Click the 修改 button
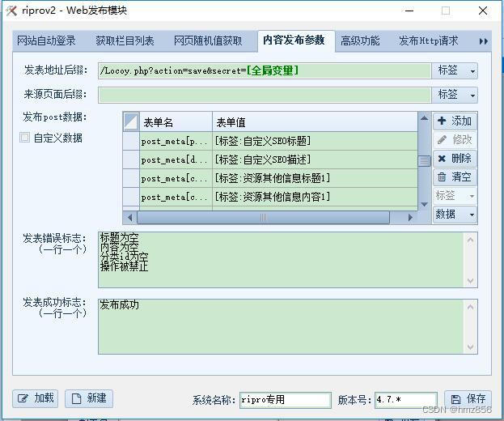 point(455,139)
